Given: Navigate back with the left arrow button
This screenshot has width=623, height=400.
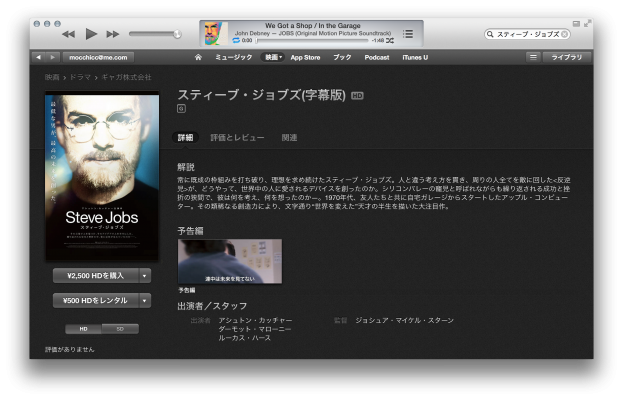Looking at the screenshot, I should pyautogui.click(x=38, y=57).
